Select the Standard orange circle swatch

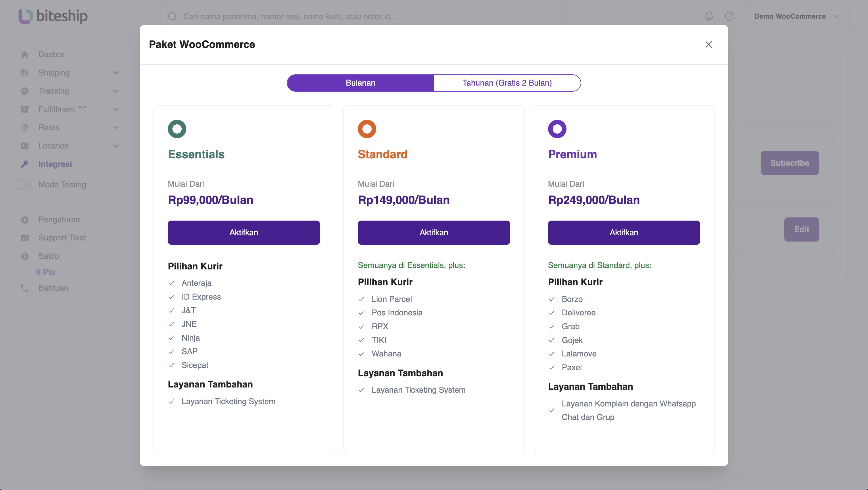[x=367, y=129]
